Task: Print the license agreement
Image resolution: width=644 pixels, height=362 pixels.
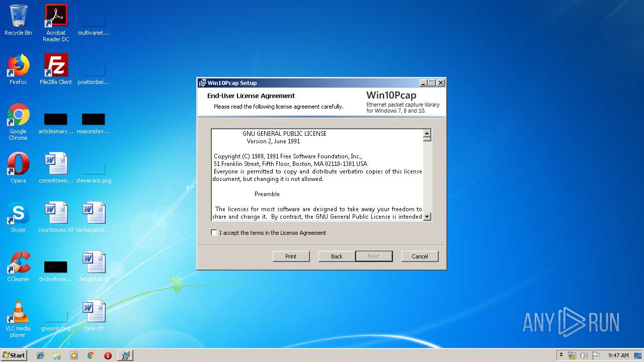Action: click(291, 256)
